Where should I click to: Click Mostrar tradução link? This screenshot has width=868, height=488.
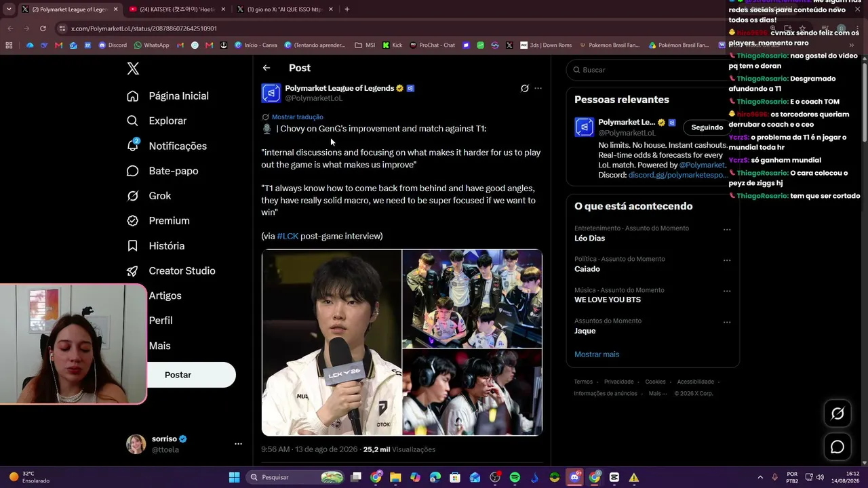coord(297,117)
